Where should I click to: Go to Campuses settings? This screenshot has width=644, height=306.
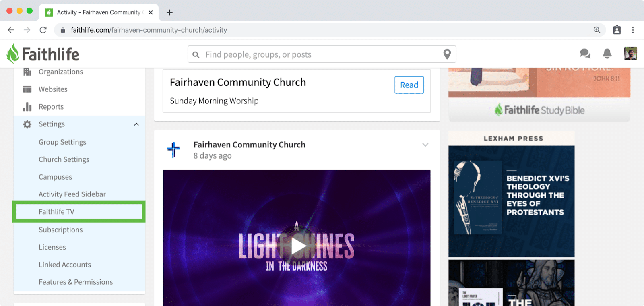[56, 177]
